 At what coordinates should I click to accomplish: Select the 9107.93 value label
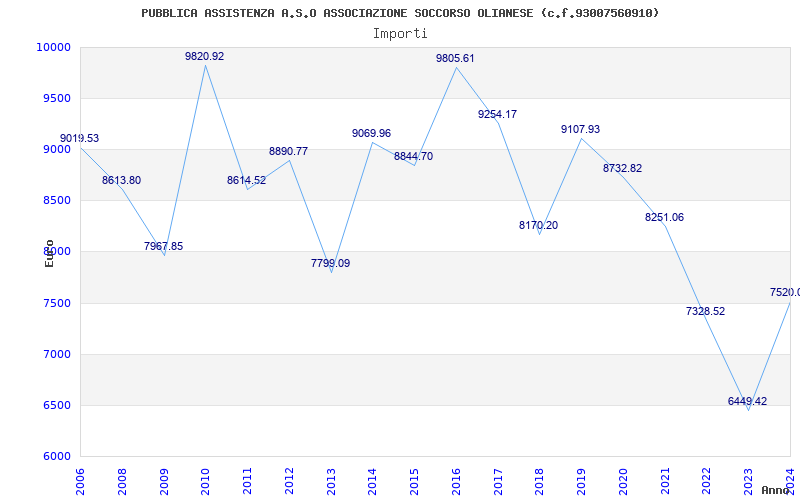coord(581,130)
